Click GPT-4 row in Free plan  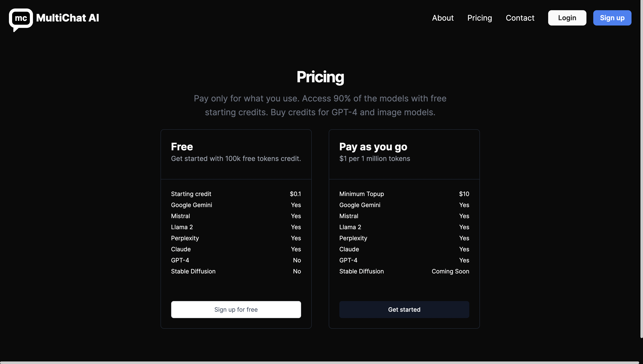[180, 260]
